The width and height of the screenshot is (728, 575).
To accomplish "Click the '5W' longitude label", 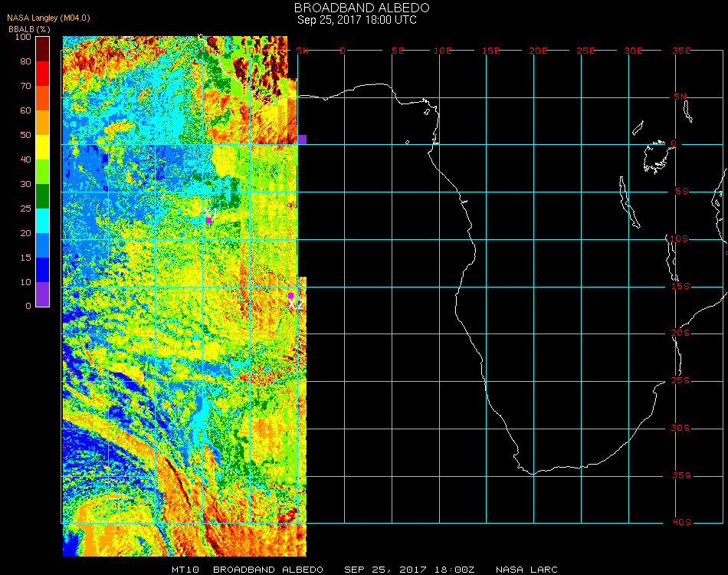I will tap(302, 51).
